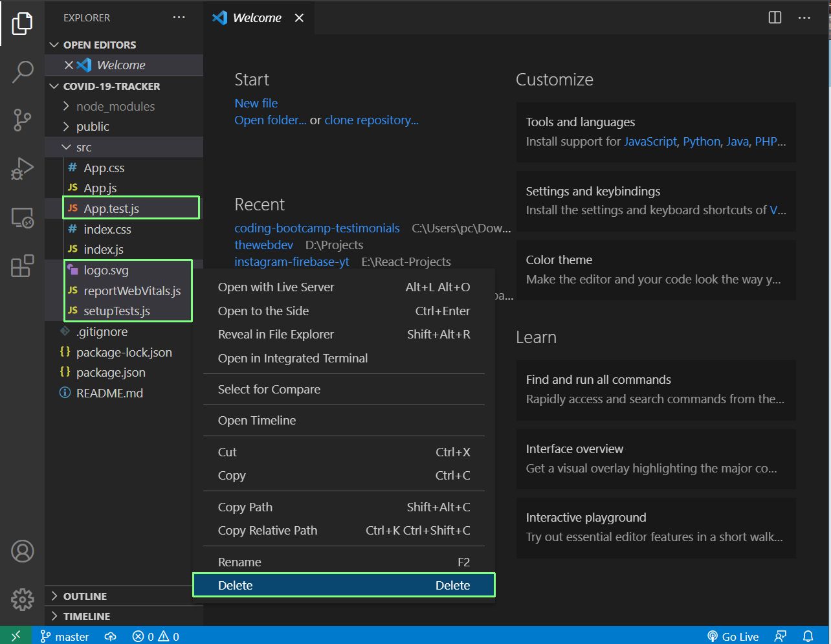This screenshot has height=644, width=831.
Task: Collapse the COVID-19-TRACKER folder section
Action: coord(124,86)
